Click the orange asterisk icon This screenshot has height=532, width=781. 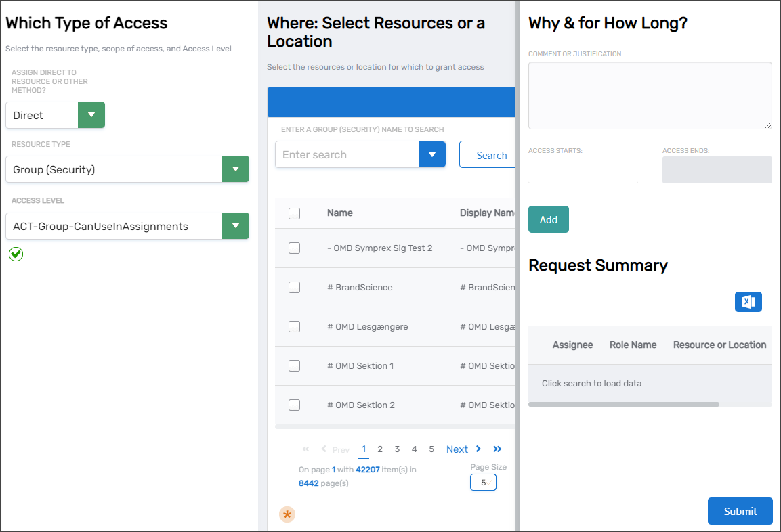[287, 514]
